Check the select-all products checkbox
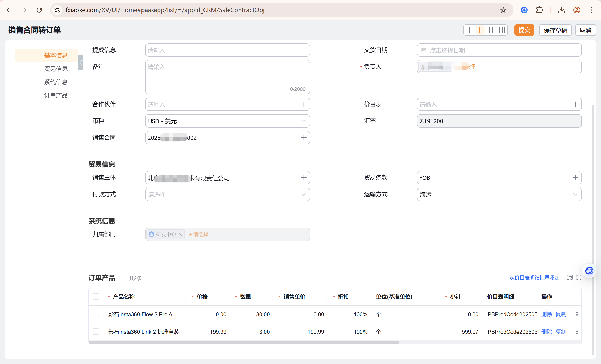Screen dimensions: 601x364 pos(96,296)
